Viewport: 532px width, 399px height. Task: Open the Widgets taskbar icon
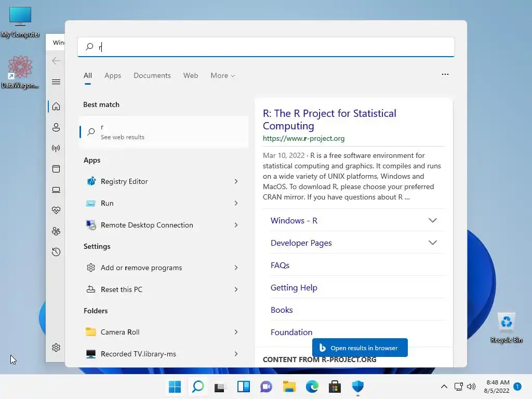pyautogui.click(x=243, y=387)
